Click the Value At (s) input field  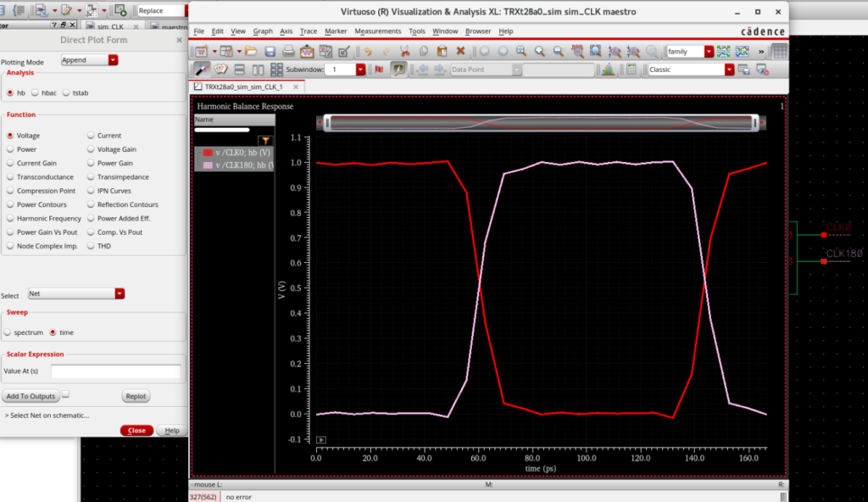[x=115, y=371]
